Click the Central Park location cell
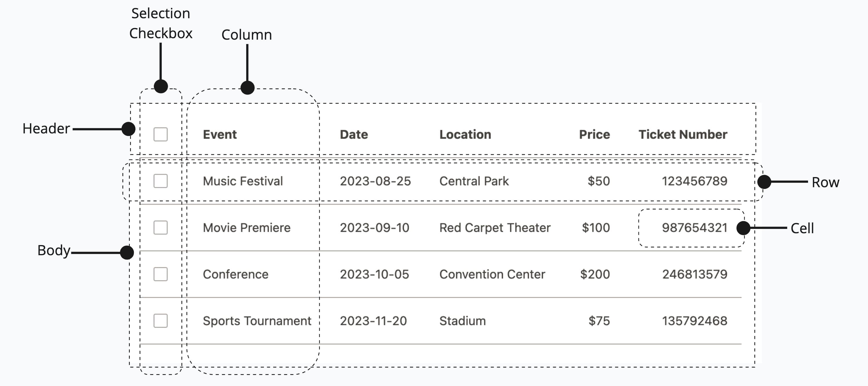Viewport: 868px width, 386px height. point(474,181)
